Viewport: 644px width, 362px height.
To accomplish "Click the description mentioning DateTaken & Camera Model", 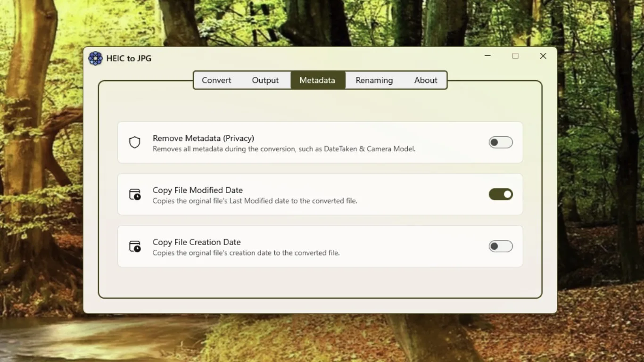I will pos(284,149).
